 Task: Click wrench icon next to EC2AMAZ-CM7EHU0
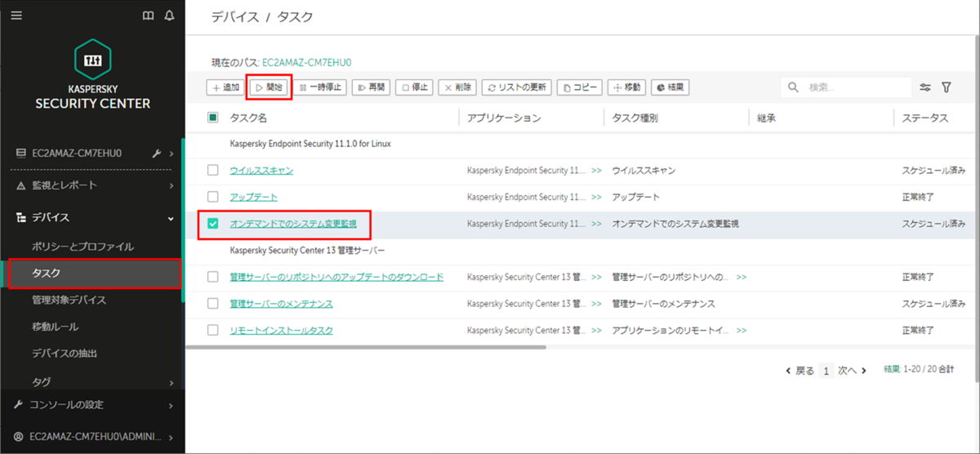point(157,153)
